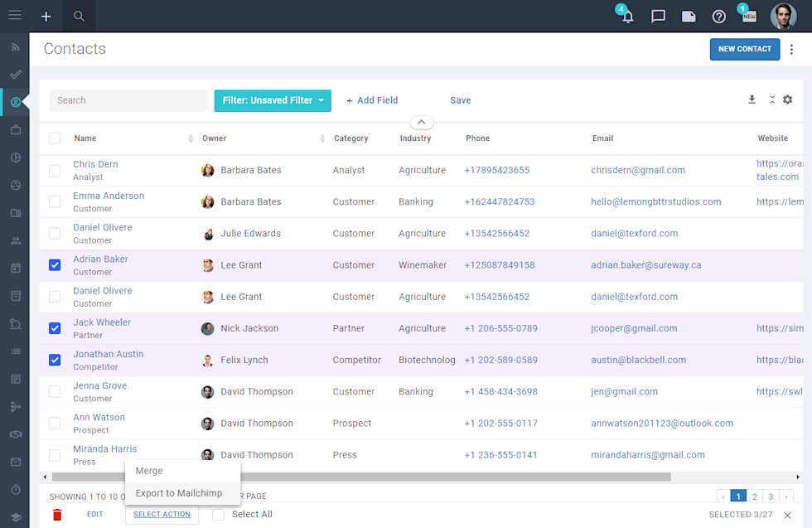Click the NEW CONTACT button

[x=744, y=49]
